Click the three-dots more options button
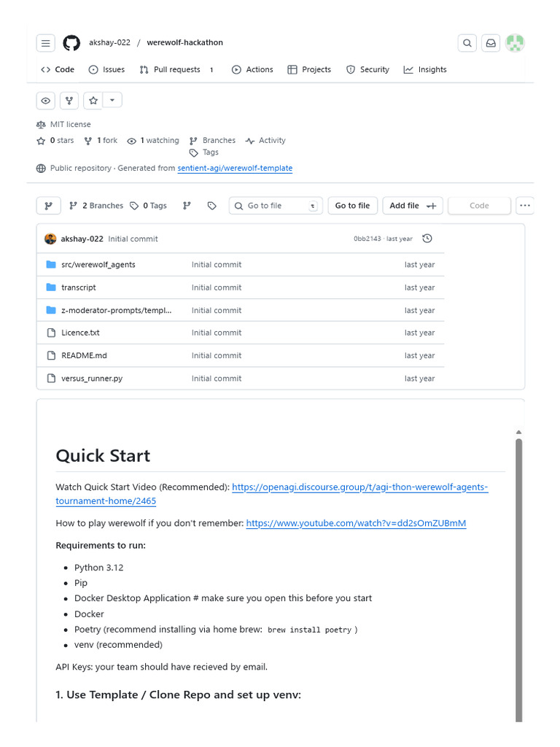 [525, 206]
